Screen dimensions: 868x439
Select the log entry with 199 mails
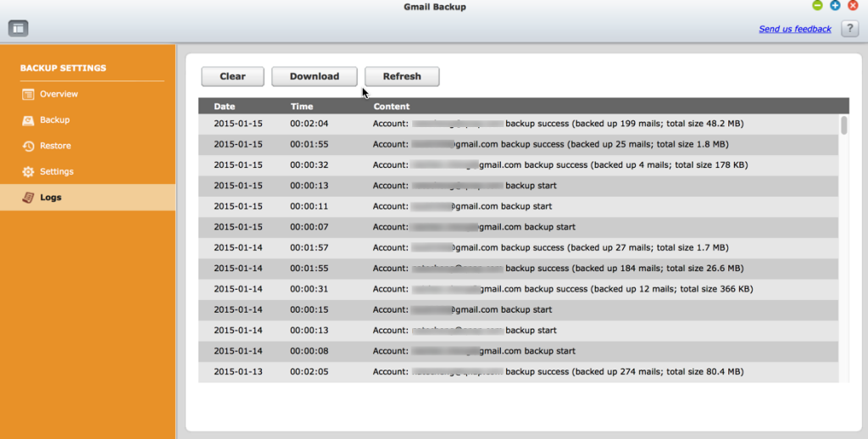point(519,124)
